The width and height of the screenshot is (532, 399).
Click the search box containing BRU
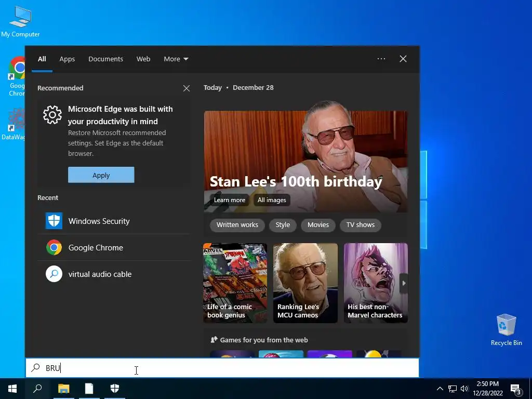tap(222, 368)
